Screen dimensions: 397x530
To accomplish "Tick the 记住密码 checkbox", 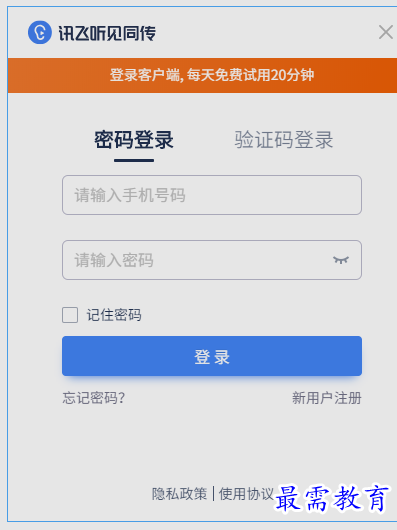I will pyautogui.click(x=70, y=315).
